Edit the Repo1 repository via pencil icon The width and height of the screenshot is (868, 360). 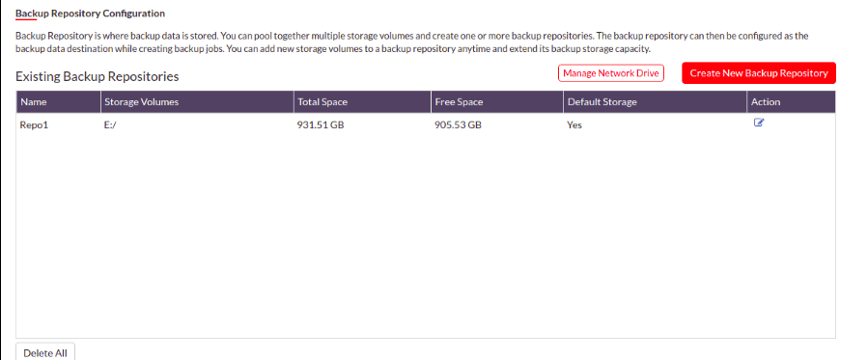click(758, 123)
